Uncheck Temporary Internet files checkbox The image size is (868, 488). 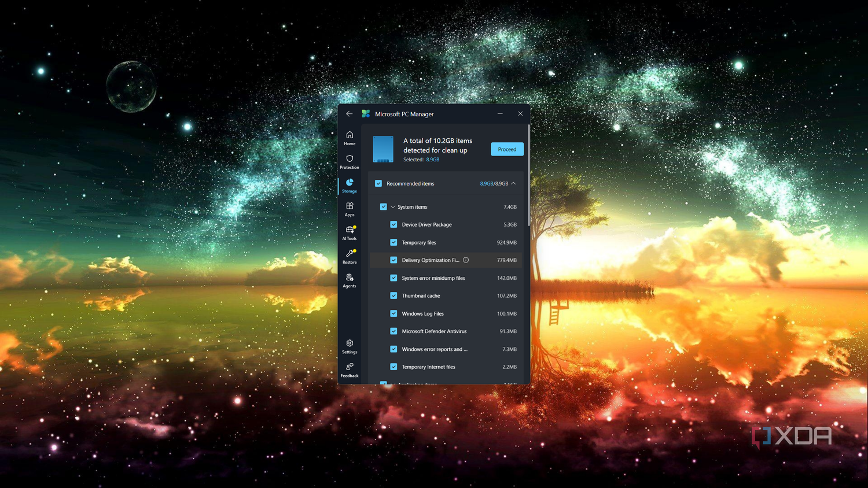[393, 367]
